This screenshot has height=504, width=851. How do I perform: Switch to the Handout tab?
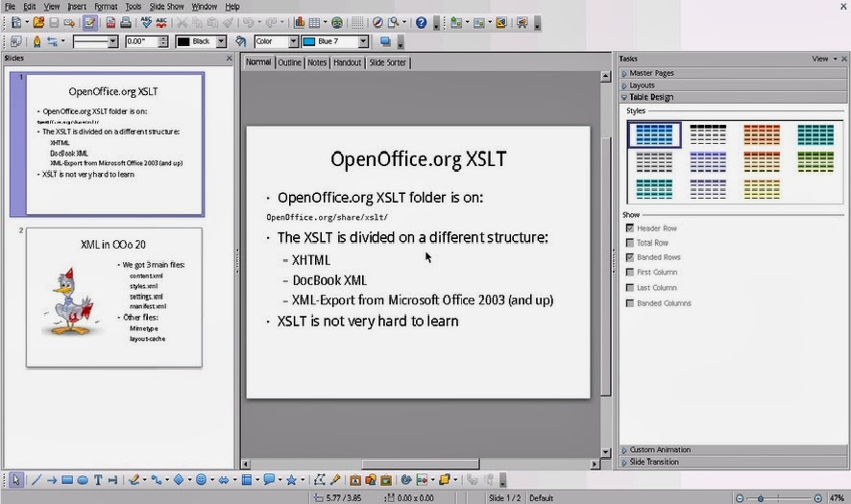(x=348, y=62)
